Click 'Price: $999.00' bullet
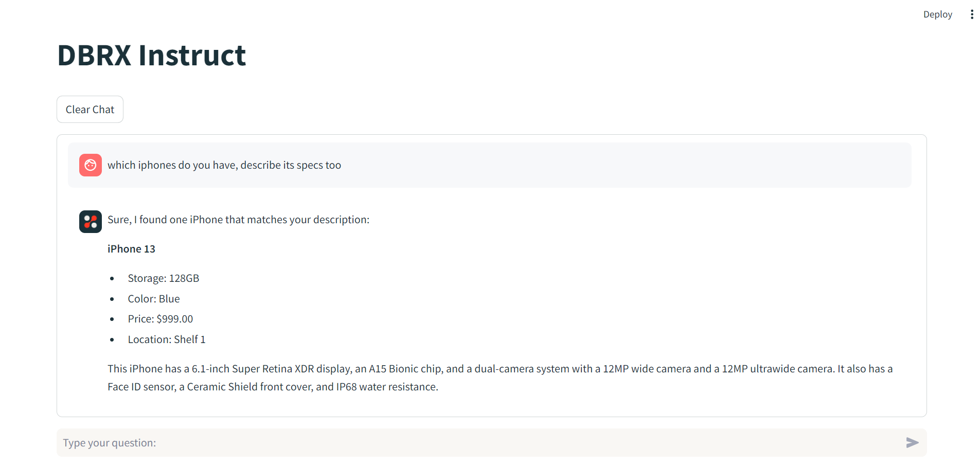 (161, 319)
